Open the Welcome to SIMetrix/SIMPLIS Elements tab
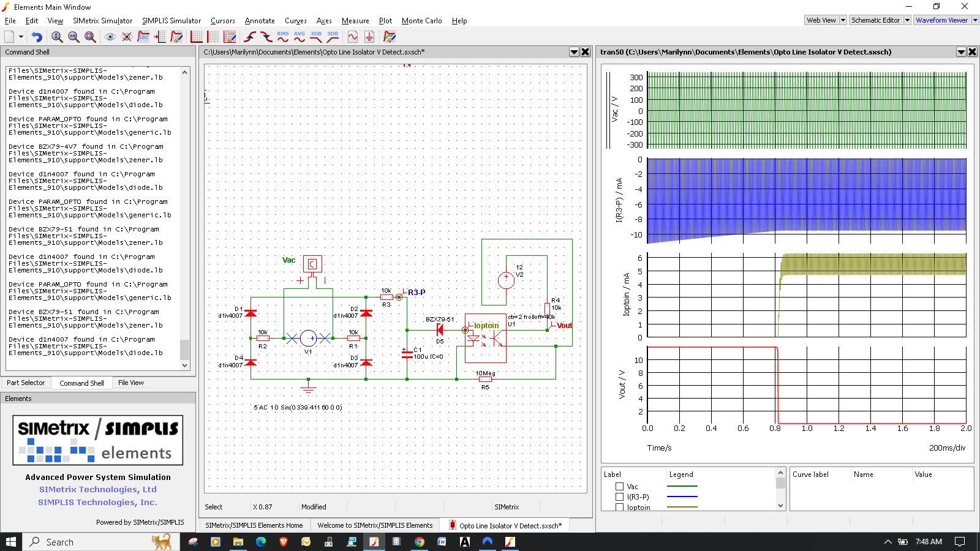Image resolution: width=980 pixels, height=551 pixels. [375, 525]
